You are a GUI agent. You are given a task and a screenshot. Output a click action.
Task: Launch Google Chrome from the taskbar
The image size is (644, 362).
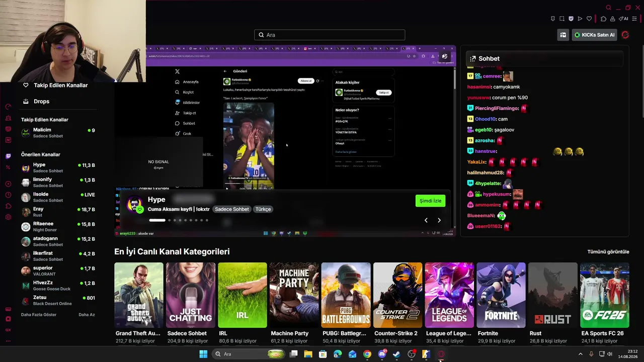pyautogui.click(x=367, y=354)
